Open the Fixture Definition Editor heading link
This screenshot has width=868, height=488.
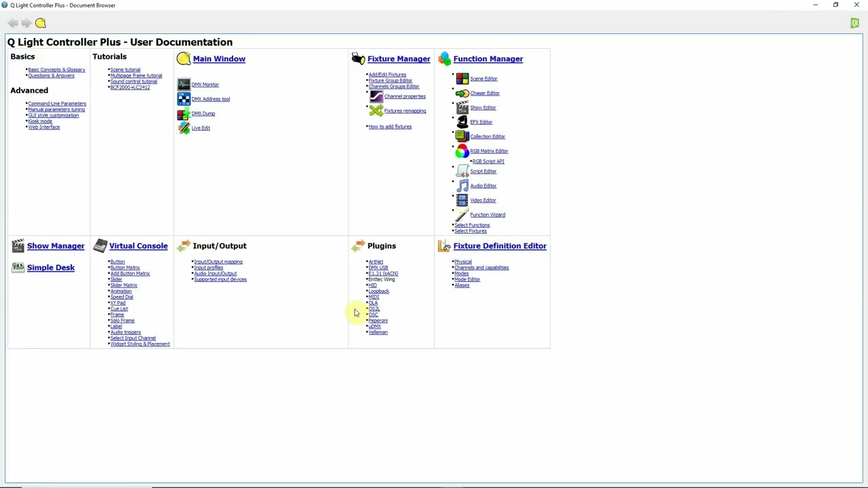[500, 246]
